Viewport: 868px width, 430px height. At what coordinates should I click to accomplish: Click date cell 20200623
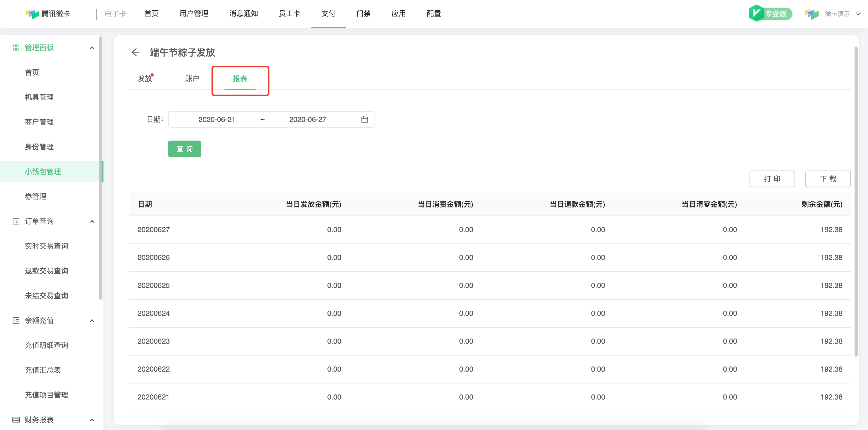pyautogui.click(x=154, y=341)
